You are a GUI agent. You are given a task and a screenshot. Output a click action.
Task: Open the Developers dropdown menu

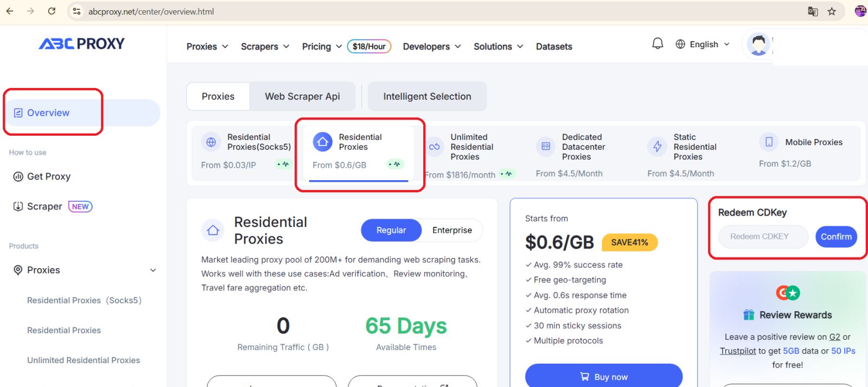coord(432,47)
